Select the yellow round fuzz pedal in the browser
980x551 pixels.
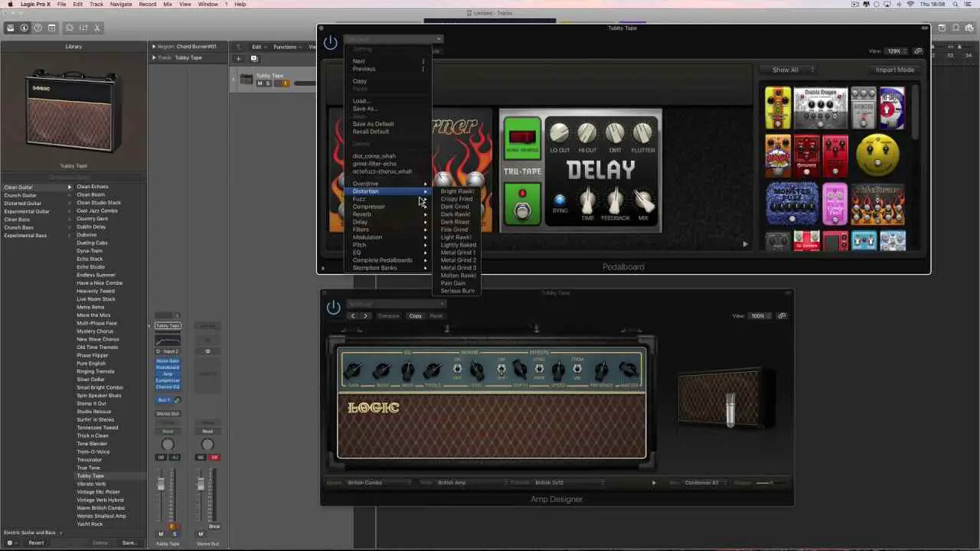877,154
